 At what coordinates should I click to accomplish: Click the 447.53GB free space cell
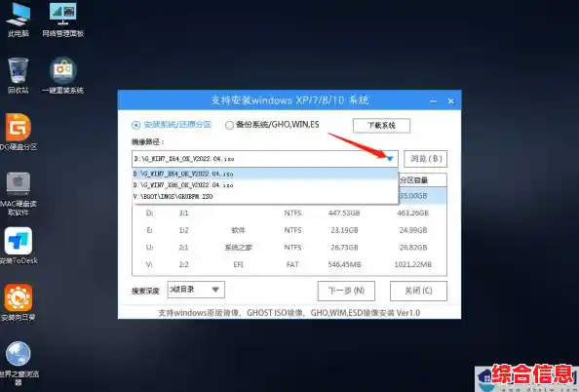pyautogui.click(x=344, y=214)
